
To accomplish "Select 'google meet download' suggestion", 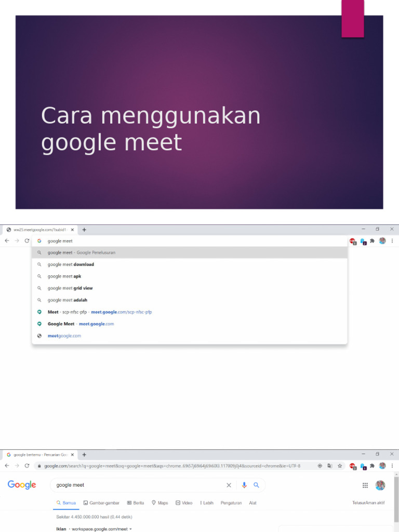I will 190,264.
